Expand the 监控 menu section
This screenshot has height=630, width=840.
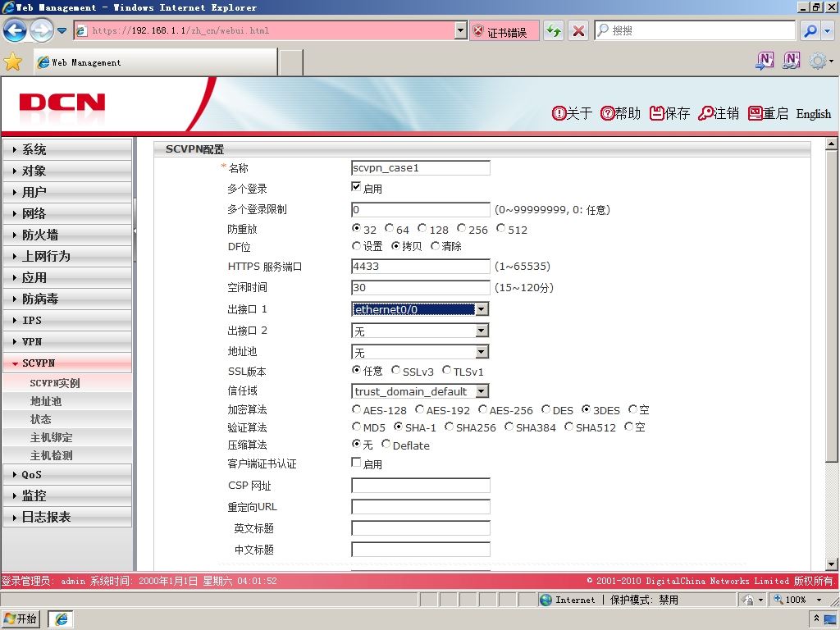(x=67, y=495)
